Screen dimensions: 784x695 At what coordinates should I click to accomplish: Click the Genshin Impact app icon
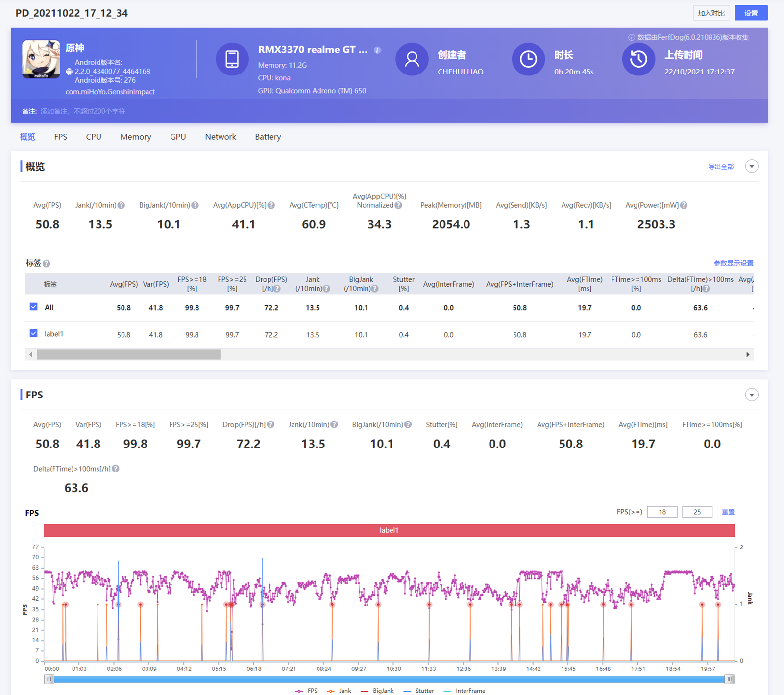(41, 59)
